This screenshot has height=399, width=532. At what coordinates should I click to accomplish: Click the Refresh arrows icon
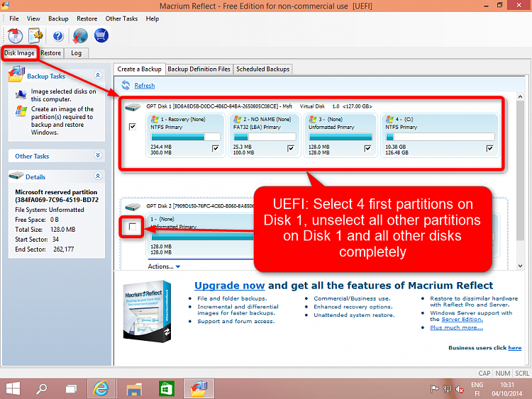[126, 85]
